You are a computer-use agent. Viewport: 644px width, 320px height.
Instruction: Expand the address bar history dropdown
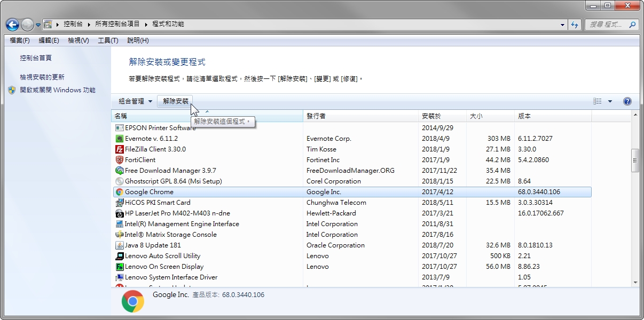562,24
